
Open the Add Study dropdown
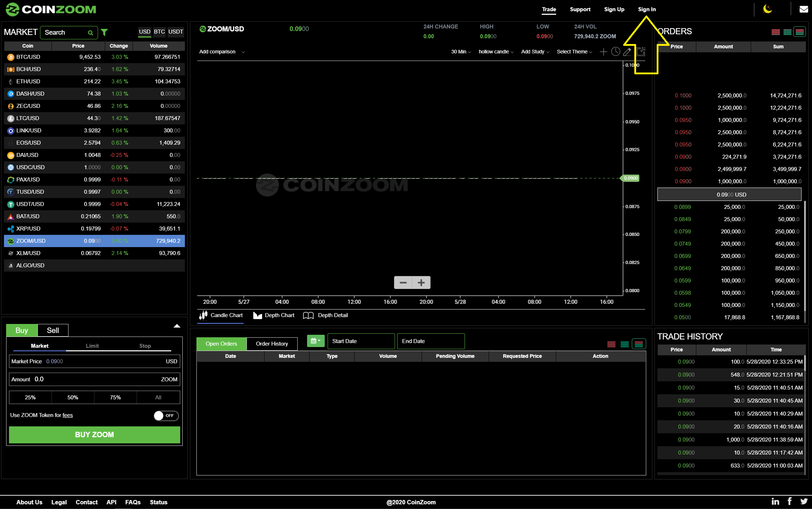click(535, 52)
